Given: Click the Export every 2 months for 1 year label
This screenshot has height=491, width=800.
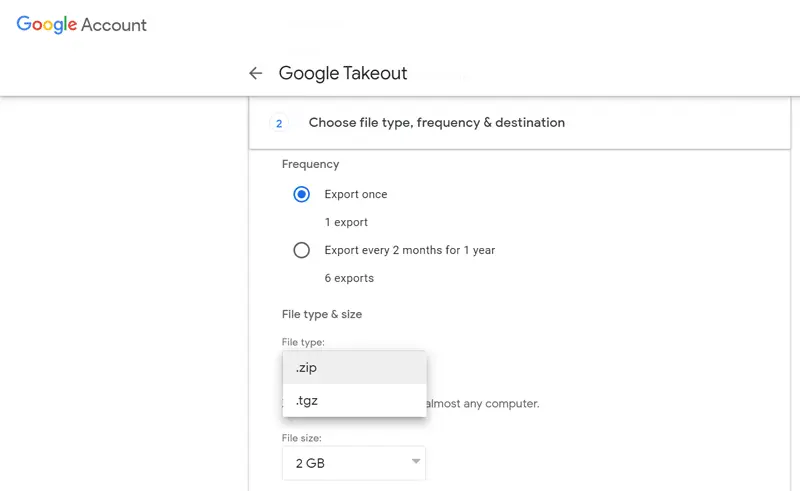Looking at the screenshot, I should click(409, 250).
